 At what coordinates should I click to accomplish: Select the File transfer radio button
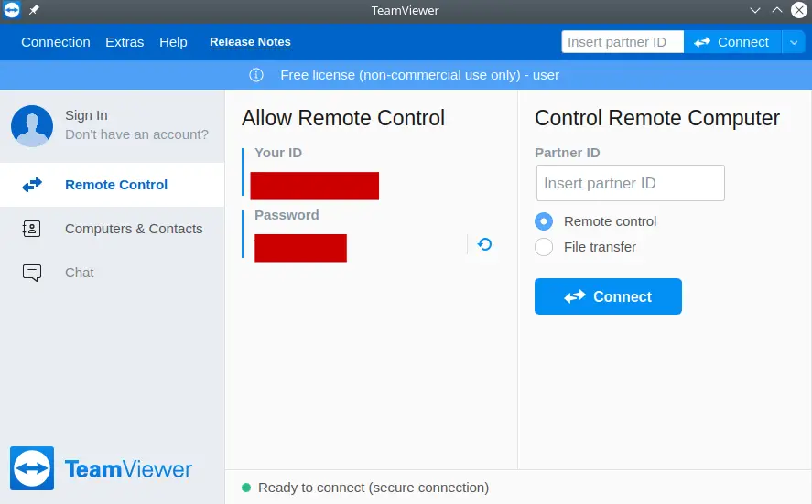pyautogui.click(x=544, y=247)
